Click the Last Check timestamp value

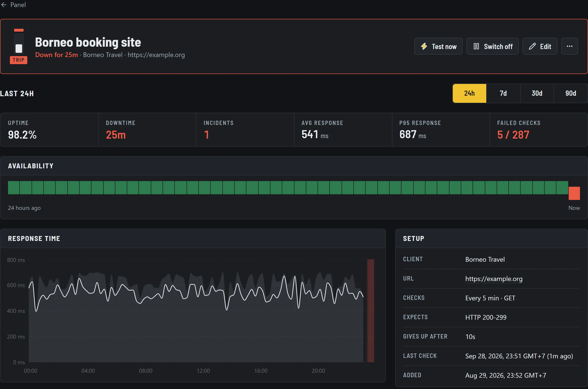coord(519,356)
